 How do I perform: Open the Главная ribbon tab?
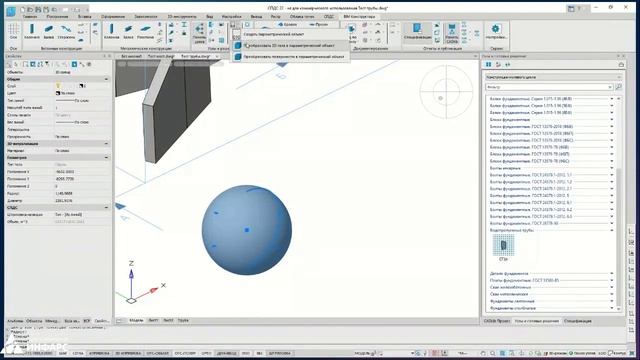pos(30,17)
